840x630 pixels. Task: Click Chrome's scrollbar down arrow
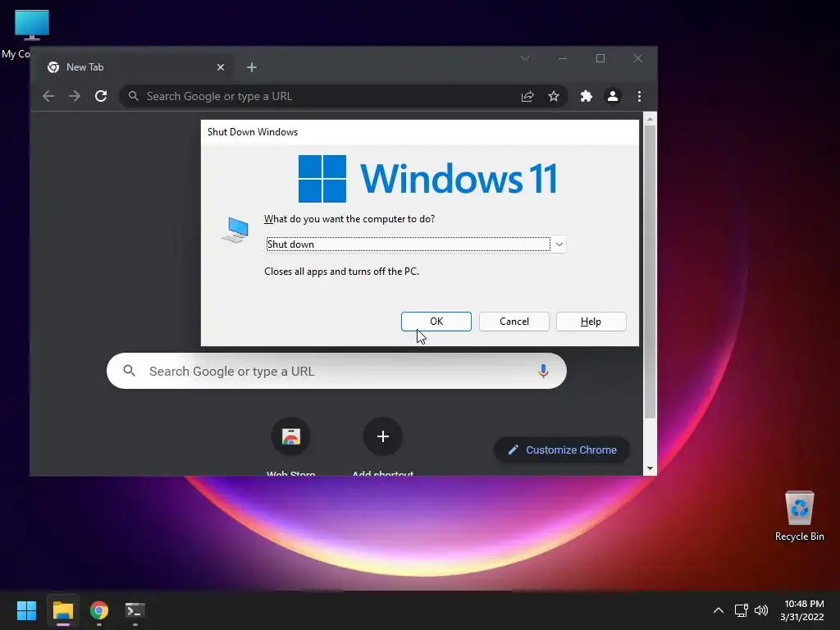pos(650,468)
